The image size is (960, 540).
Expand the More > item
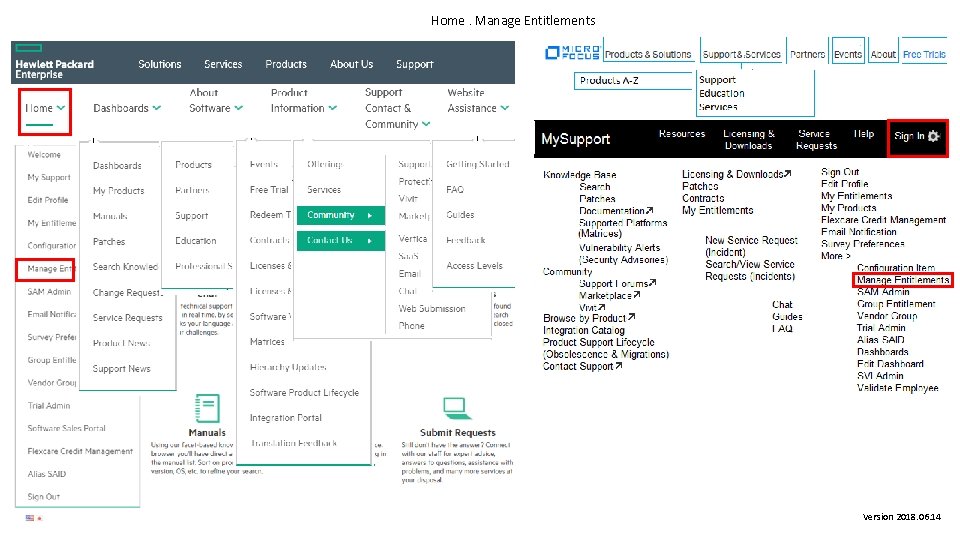pos(836,256)
